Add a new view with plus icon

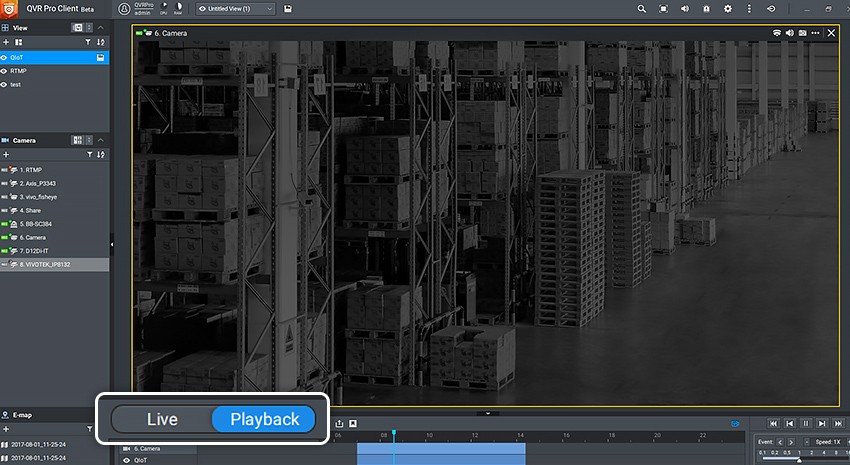pos(6,43)
